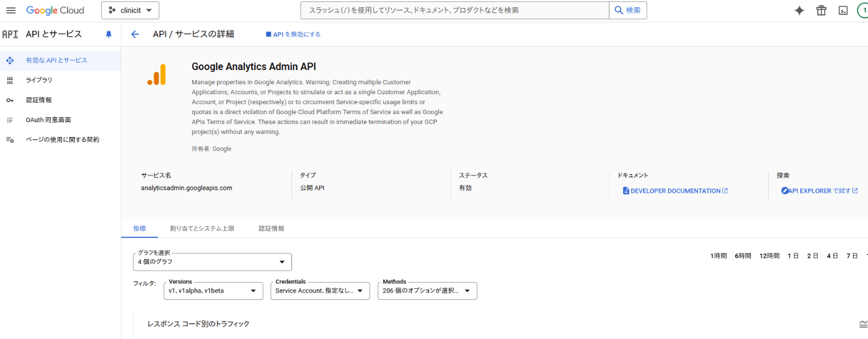Open OAuth 同意画面 in the sidebar

coord(60,120)
